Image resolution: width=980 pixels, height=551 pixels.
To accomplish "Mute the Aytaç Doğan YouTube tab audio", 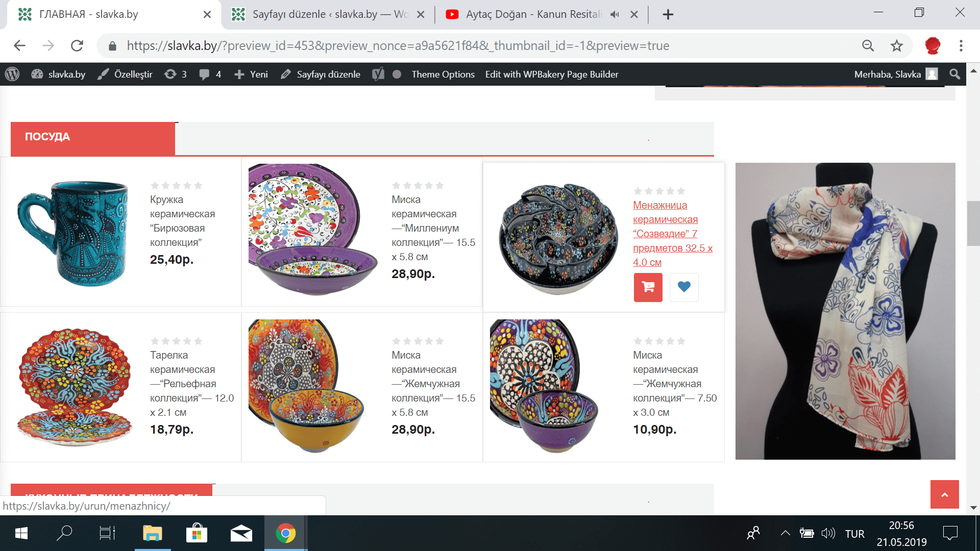I will pyautogui.click(x=615, y=14).
